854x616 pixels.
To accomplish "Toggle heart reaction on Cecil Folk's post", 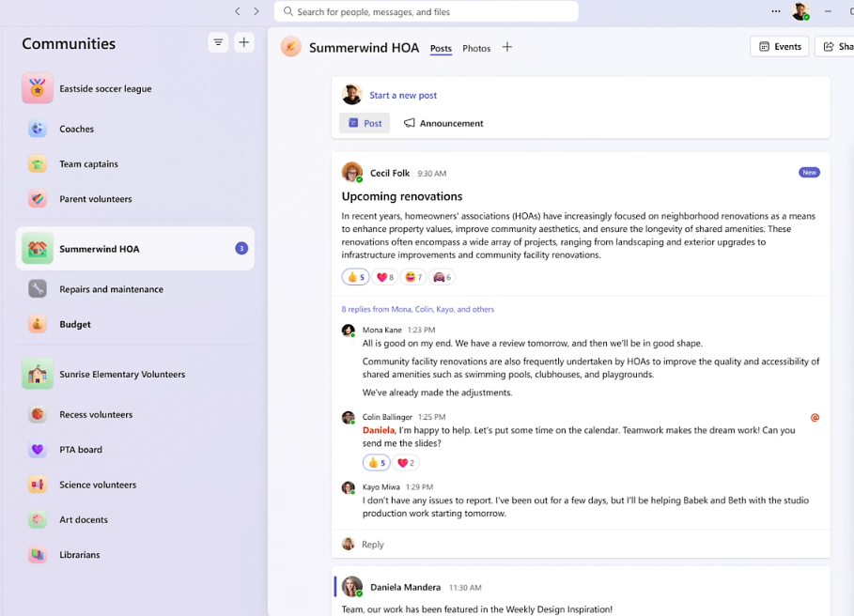I will click(x=385, y=277).
